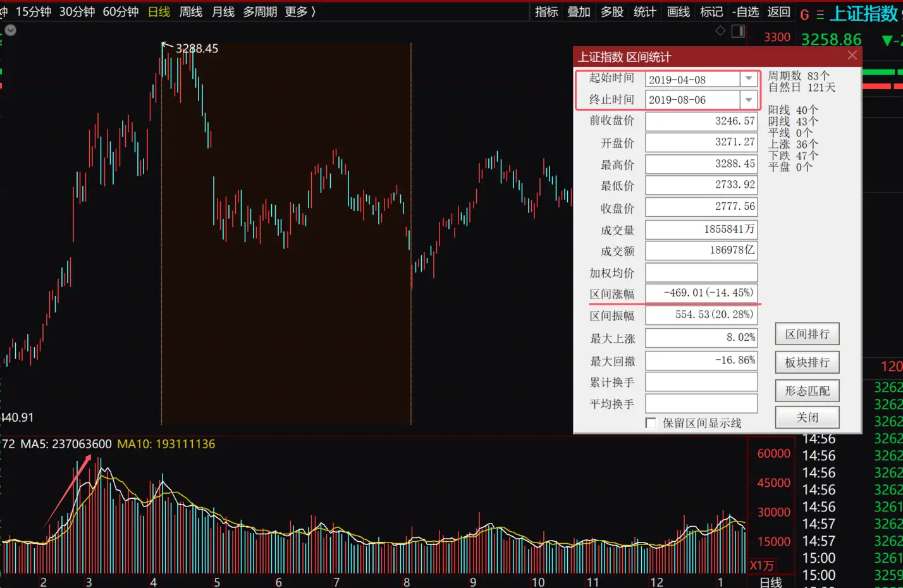Image resolution: width=903 pixels, height=588 pixels.
Task: Click the 下跌 47个 statistic
Action: point(793,156)
